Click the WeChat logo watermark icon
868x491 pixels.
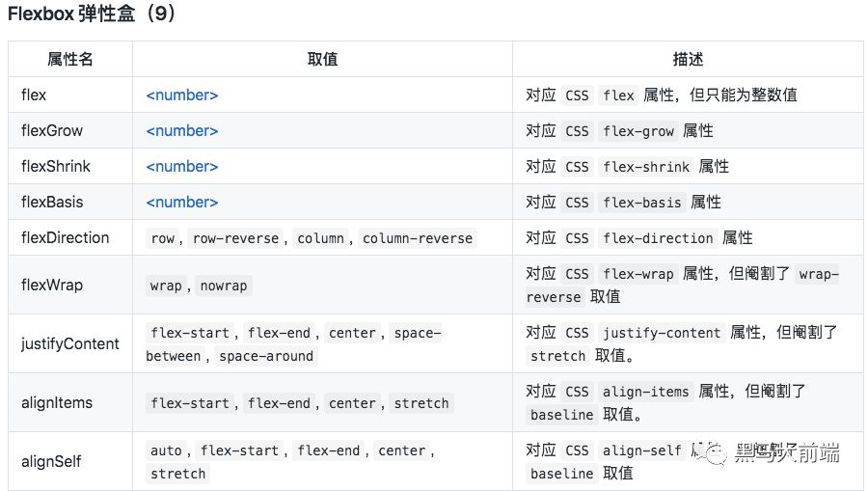tap(715, 451)
